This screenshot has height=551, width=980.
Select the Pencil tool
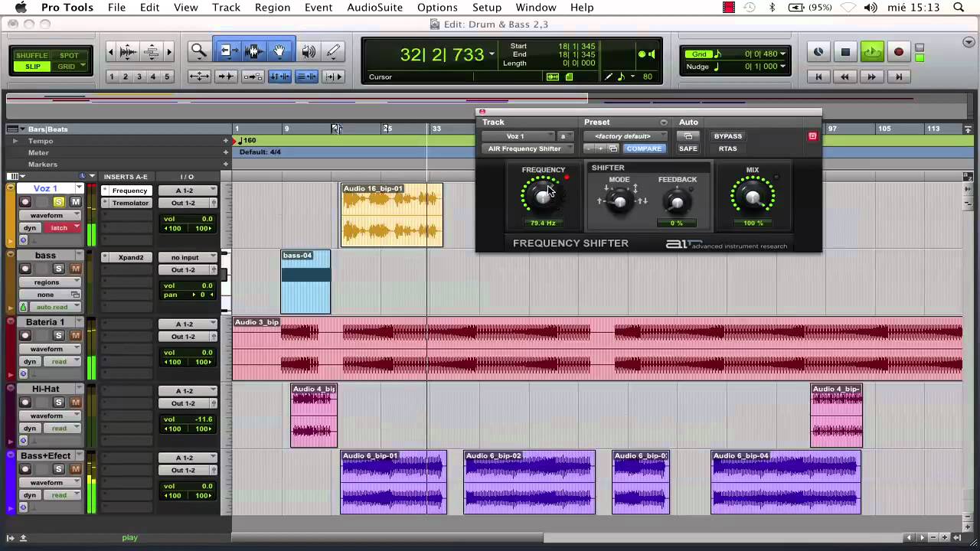point(333,51)
